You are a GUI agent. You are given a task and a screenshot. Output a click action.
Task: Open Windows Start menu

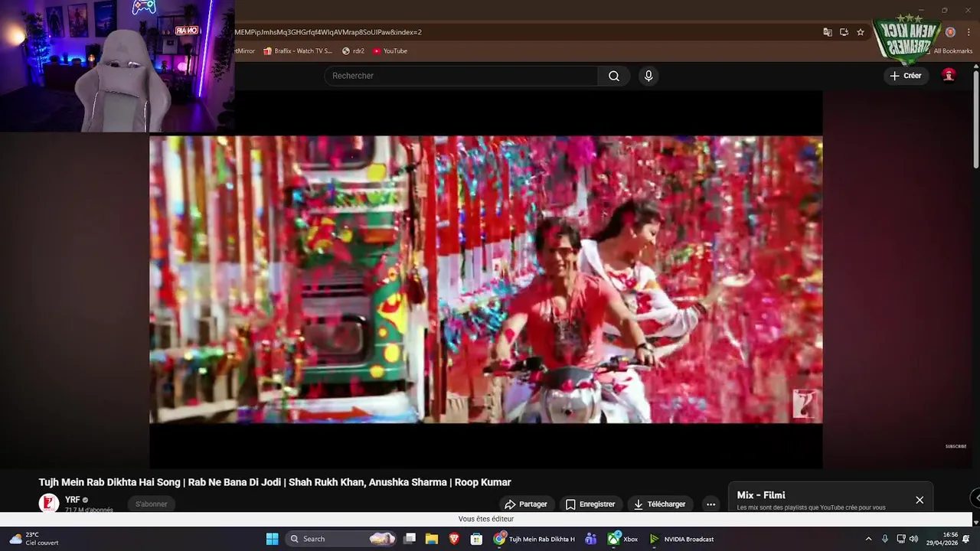272,539
